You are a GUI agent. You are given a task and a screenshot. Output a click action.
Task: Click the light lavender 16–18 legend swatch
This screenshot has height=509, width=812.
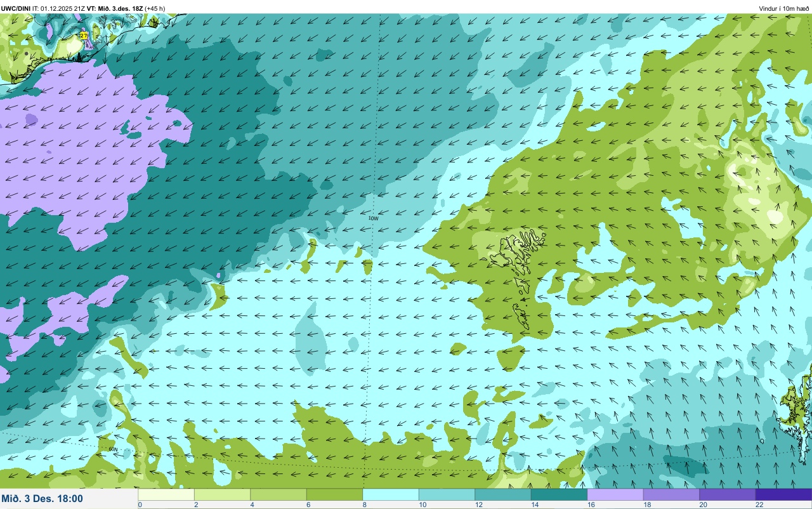[x=615, y=494]
